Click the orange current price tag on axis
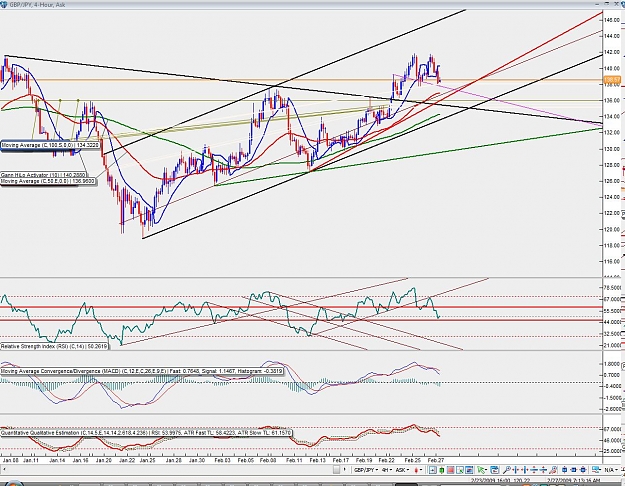Screen dimensions: 625x486 [613, 80]
